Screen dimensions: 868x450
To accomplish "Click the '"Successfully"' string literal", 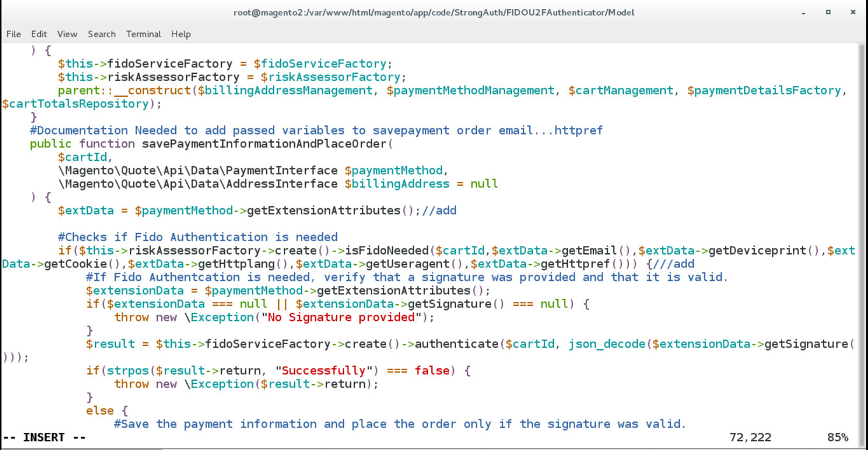I will (325, 370).
